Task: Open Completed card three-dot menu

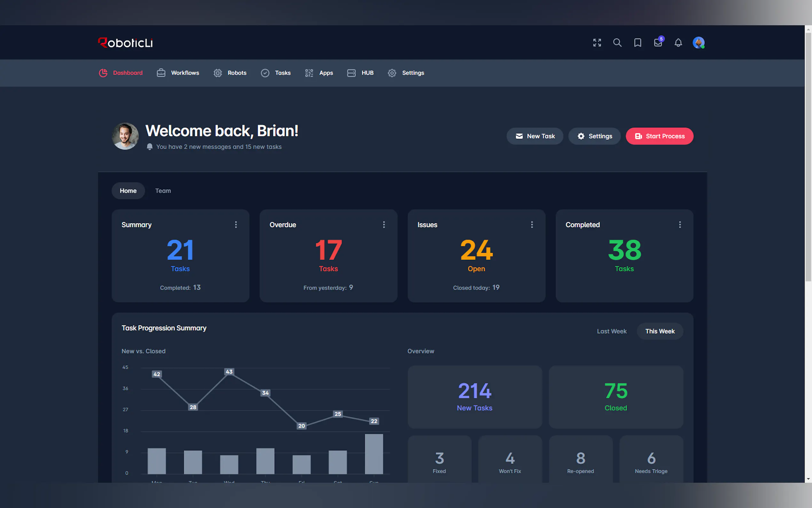Action: [x=680, y=225]
